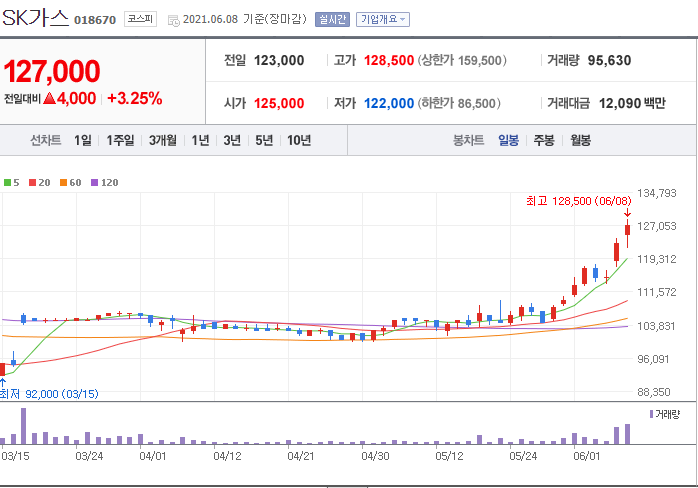Viewport: 698px width, 488px height.
Task: Select the 3개월 line chart tab
Action: 162,141
